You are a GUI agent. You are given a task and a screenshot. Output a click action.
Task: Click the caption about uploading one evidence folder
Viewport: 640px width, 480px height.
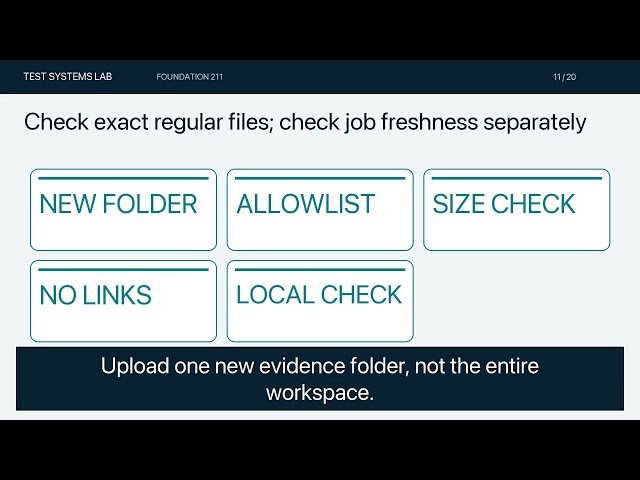320,379
